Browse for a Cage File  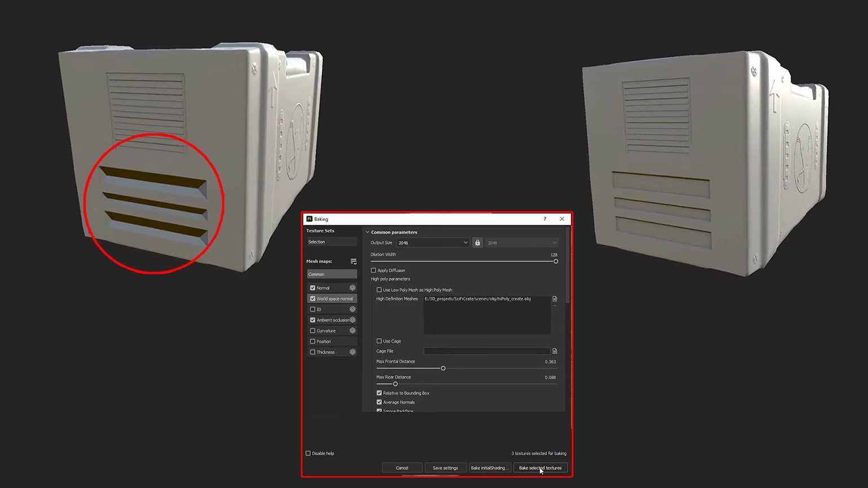point(555,351)
